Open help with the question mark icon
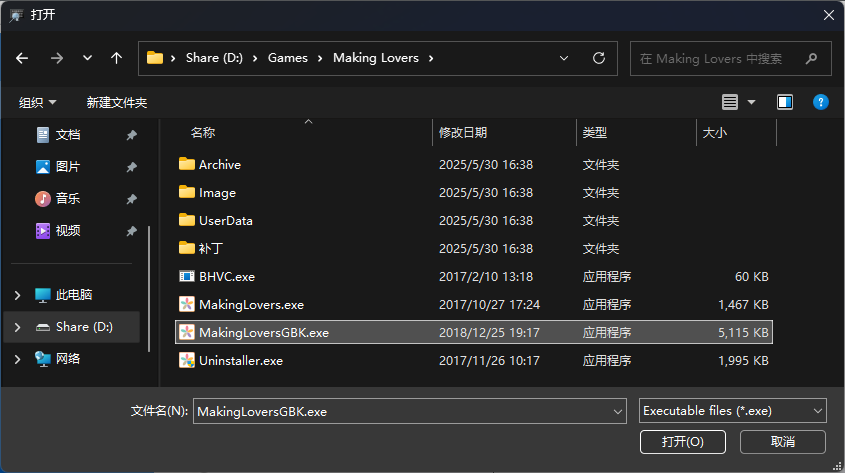The width and height of the screenshot is (845, 473). click(820, 102)
